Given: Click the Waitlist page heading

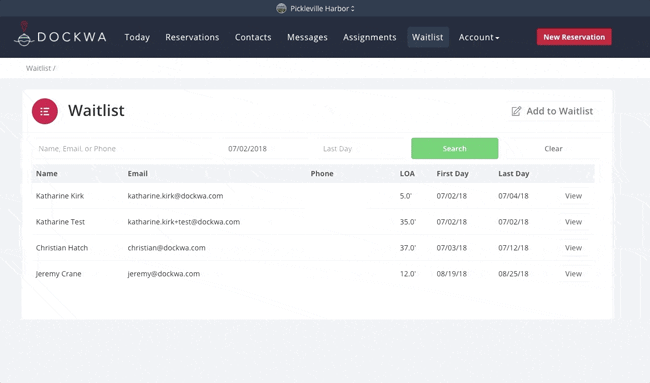Looking at the screenshot, I should [x=96, y=111].
